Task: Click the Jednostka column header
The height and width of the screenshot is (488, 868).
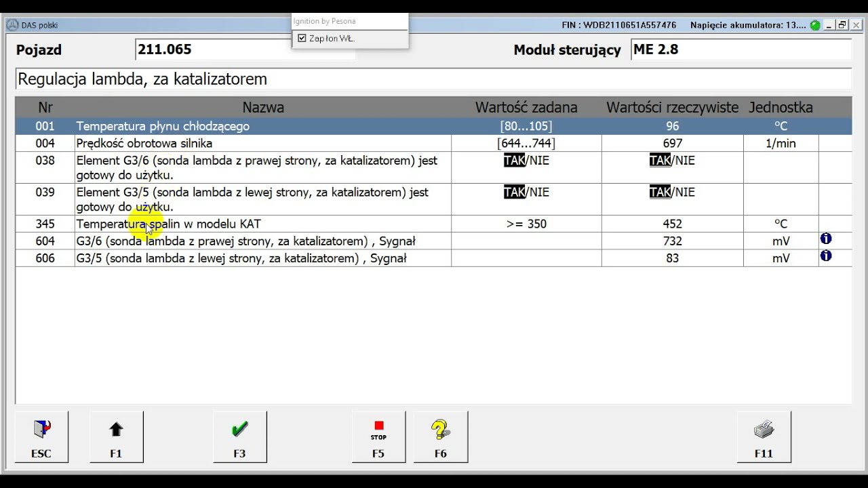Action: [781, 107]
